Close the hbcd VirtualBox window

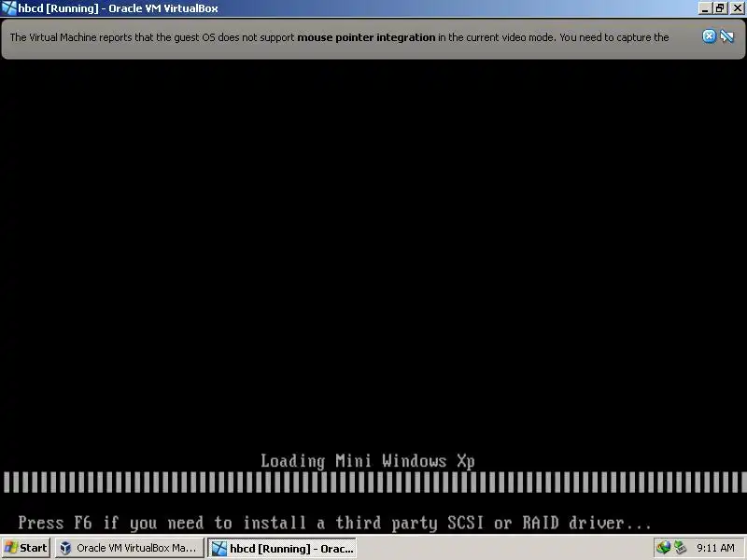[737, 8]
